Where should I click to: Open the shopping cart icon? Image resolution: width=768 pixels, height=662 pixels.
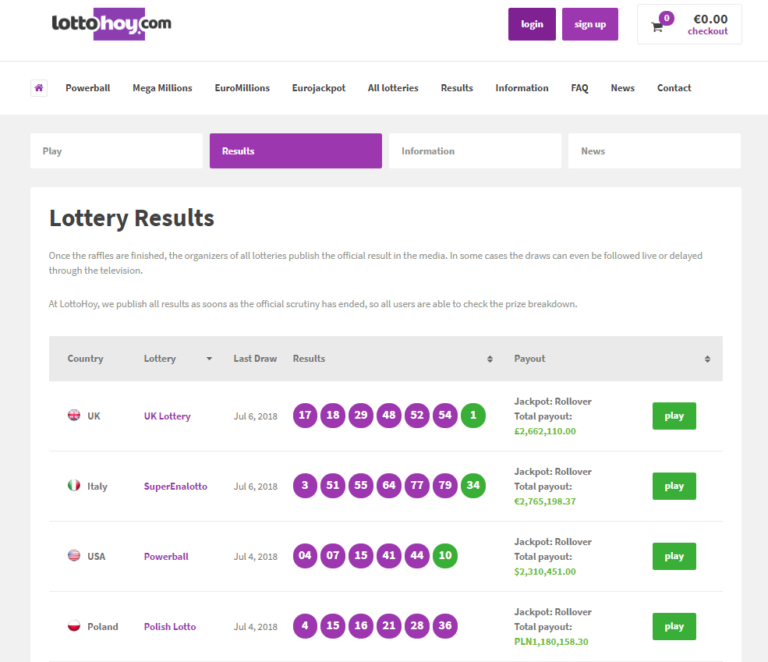coord(657,26)
